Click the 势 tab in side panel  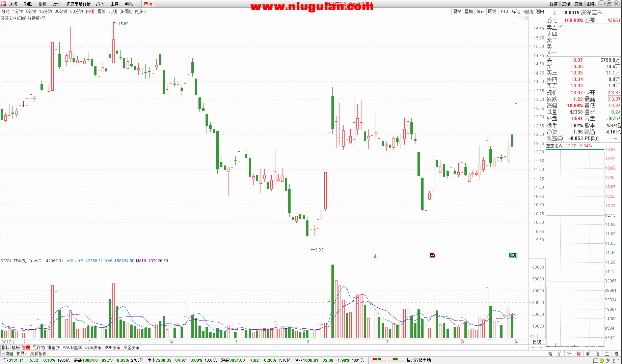tap(579, 354)
